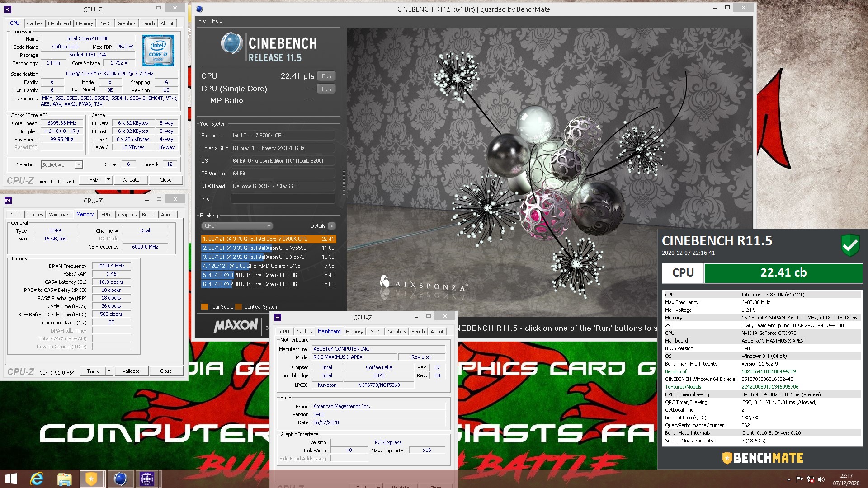
Task: Select the i7-8700K ranking entry
Action: [269, 239]
